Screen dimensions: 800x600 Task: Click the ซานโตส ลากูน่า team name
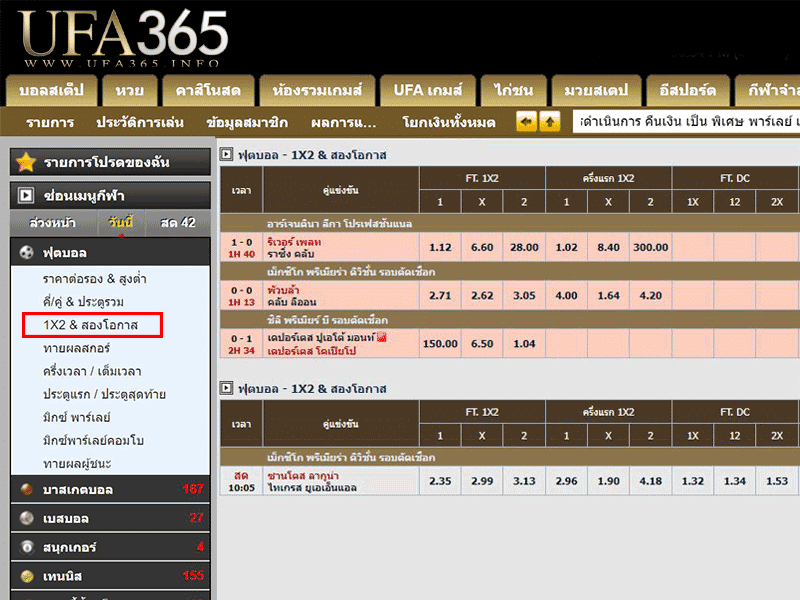[303, 476]
